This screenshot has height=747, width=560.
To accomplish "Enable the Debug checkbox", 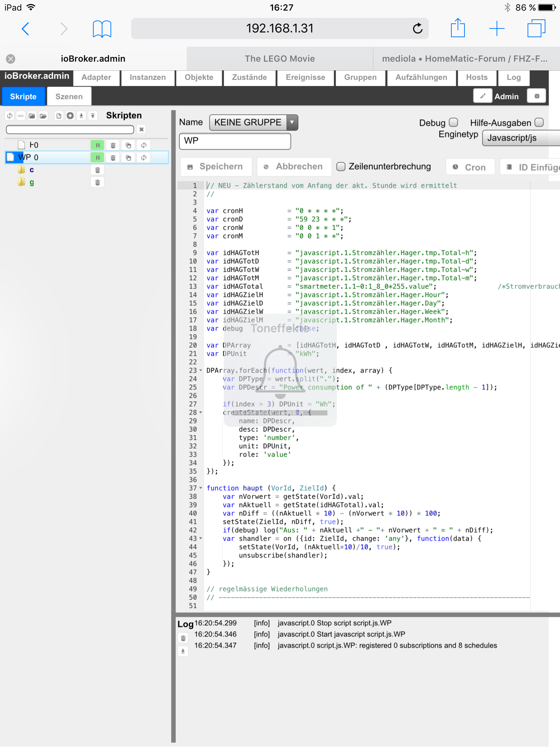I will 454,122.
